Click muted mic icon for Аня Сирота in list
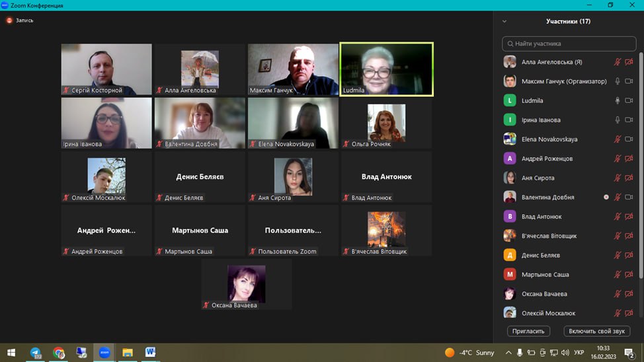 point(618,178)
